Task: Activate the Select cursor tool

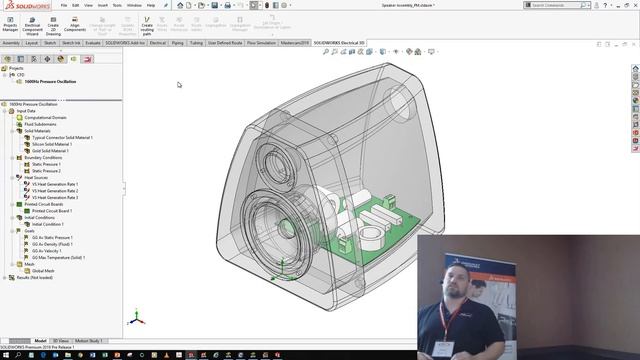Action: 253,5
